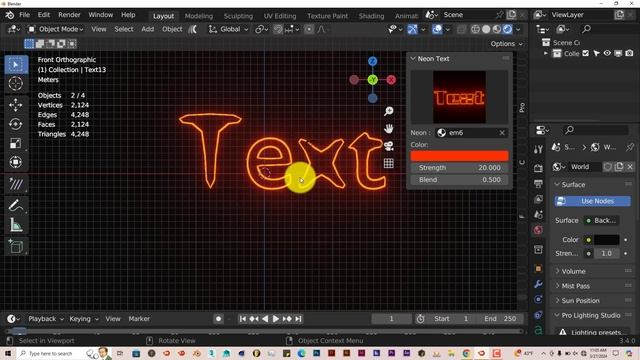Screen dimensions: 640x360
Task: Open the Object properties tab
Action: tap(538, 269)
